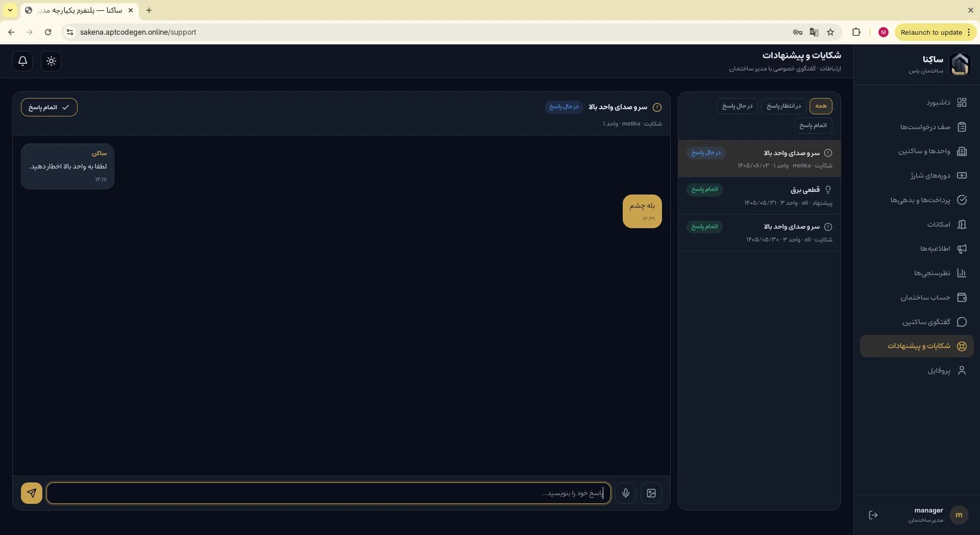Viewport: 980px width, 535px height.
Task: Open melika's سر و صدای واحد بالا ticket
Action: point(759,159)
